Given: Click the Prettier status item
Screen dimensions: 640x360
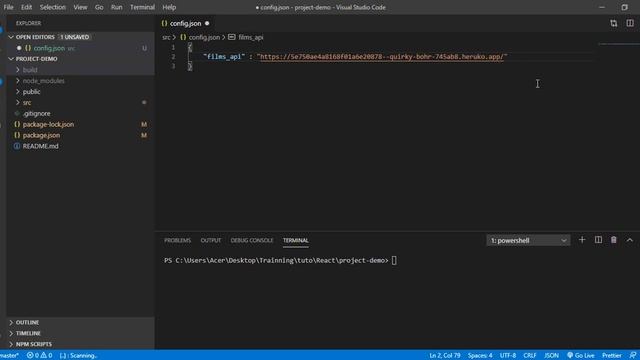Looking at the screenshot, I should pyautogui.click(x=611, y=356).
